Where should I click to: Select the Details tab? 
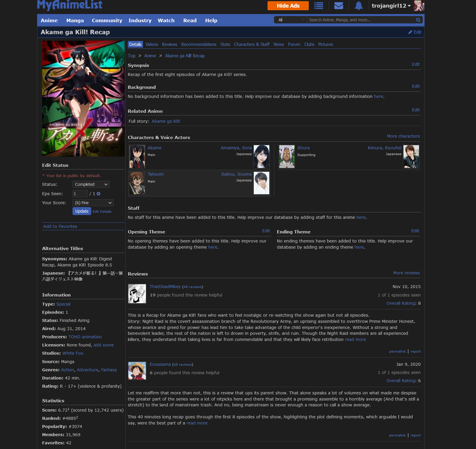coord(135,44)
